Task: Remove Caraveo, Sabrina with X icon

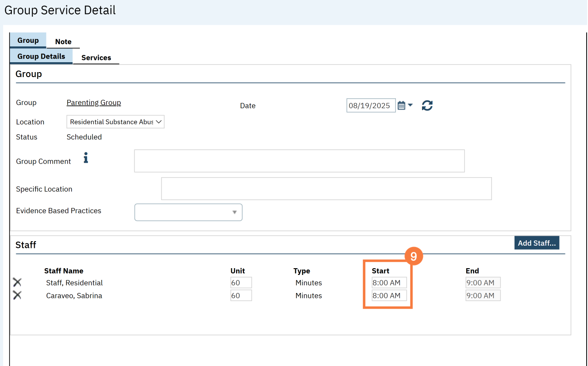Action: [17, 296]
